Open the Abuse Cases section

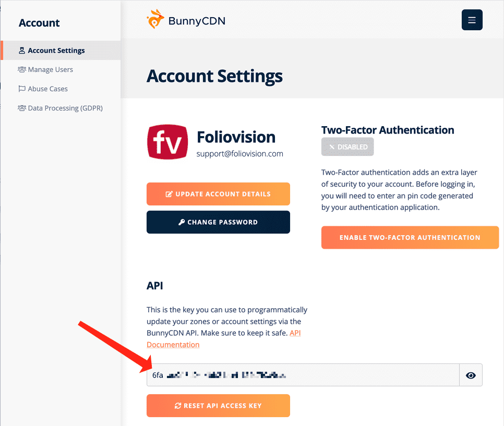47,89
